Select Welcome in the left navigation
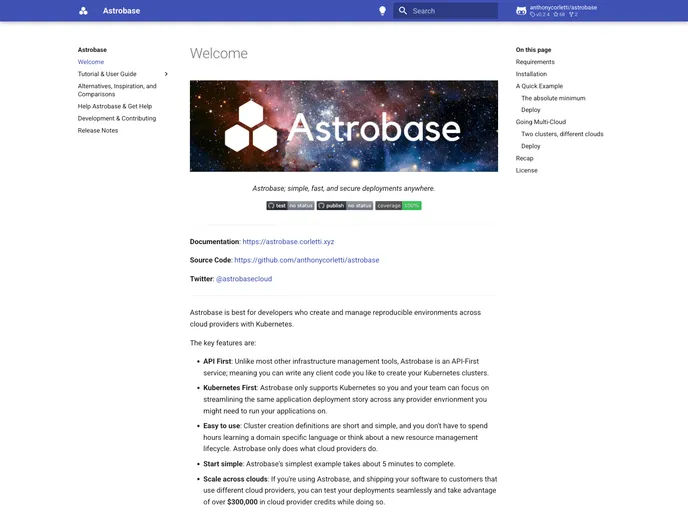Screen dimensions: 688x512 pos(91,62)
